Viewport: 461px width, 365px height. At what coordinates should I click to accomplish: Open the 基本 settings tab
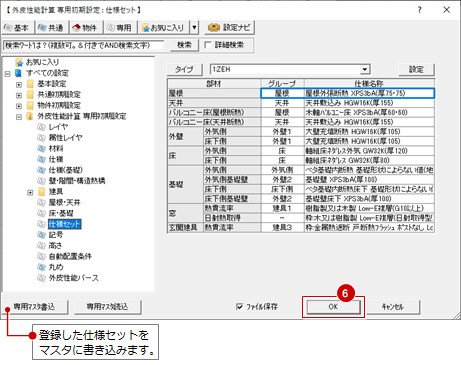tap(18, 28)
